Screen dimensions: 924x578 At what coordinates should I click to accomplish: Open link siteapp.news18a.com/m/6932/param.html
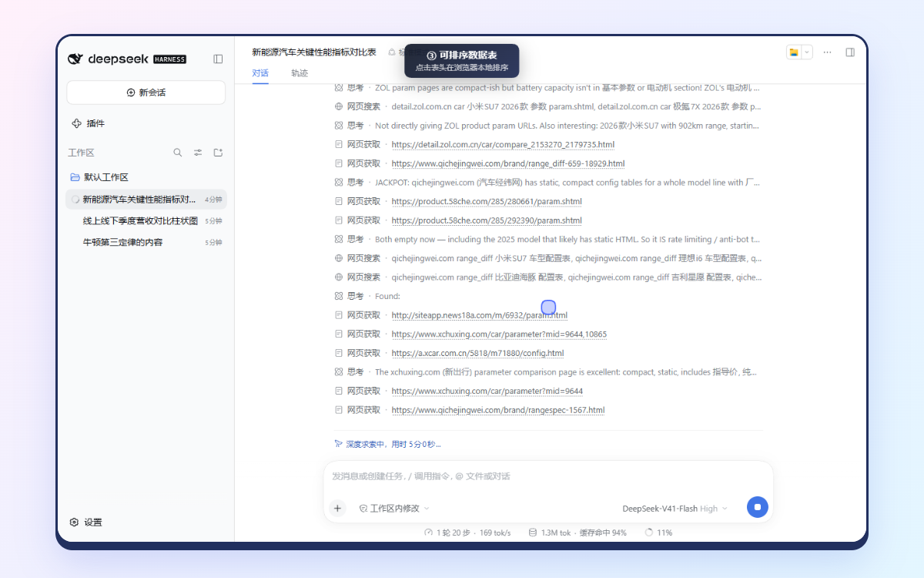pos(479,315)
